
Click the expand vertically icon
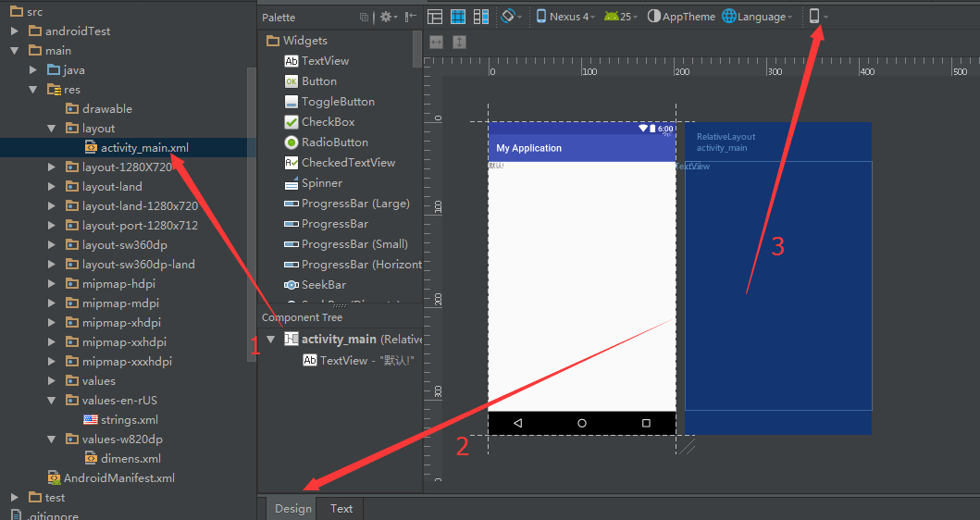[459, 42]
